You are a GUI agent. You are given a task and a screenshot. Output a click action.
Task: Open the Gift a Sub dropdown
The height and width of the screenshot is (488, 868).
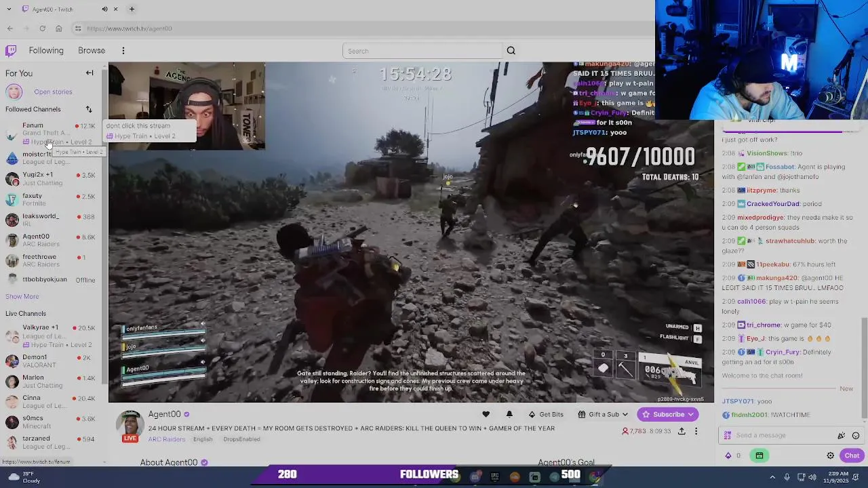602,414
